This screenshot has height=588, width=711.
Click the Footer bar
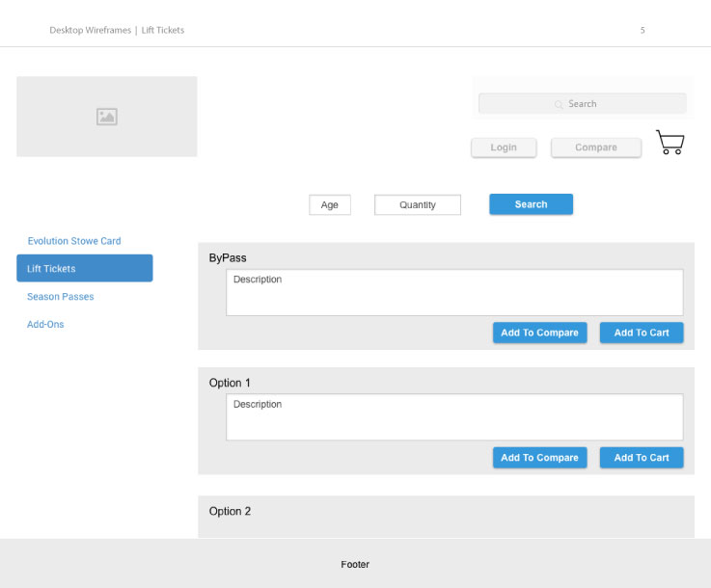click(x=355, y=564)
